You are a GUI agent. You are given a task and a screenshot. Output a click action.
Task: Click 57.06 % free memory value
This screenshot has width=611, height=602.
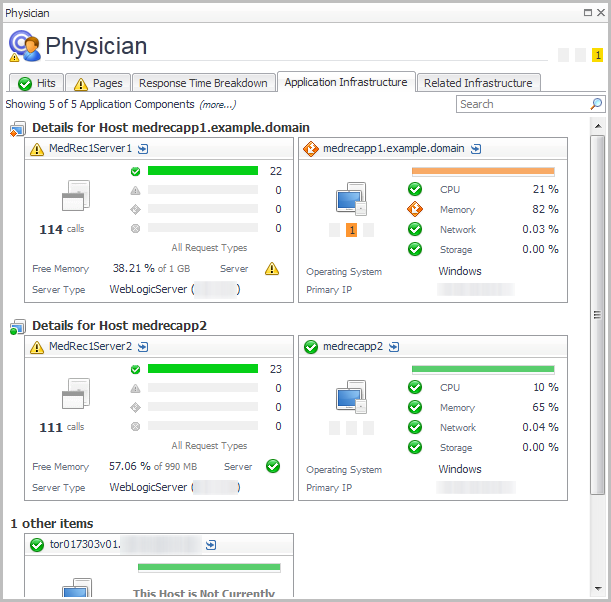tap(130, 466)
